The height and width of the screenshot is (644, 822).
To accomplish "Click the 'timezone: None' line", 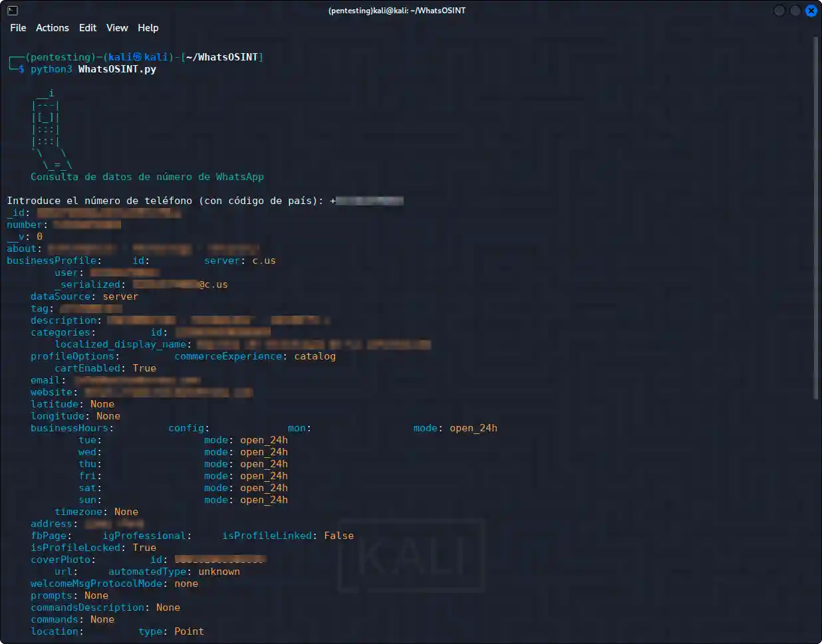I will 96,512.
